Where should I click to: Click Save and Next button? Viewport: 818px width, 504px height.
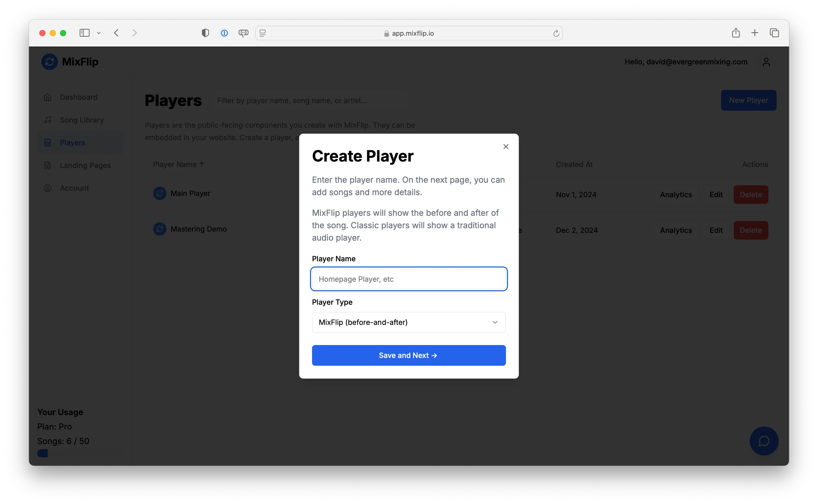(x=409, y=355)
